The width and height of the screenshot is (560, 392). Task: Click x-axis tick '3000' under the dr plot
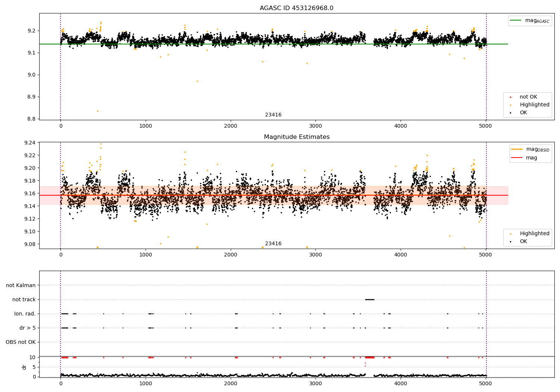(315, 383)
